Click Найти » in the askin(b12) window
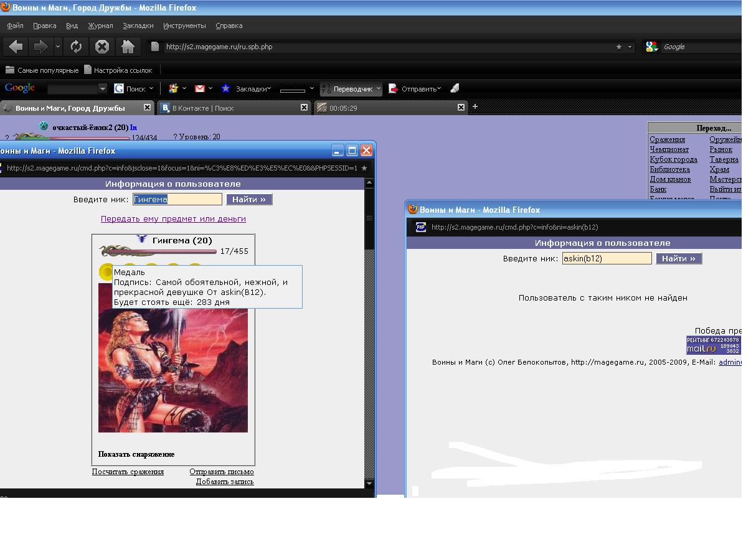Viewport: 756px width, 542px height. tap(679, 258)
